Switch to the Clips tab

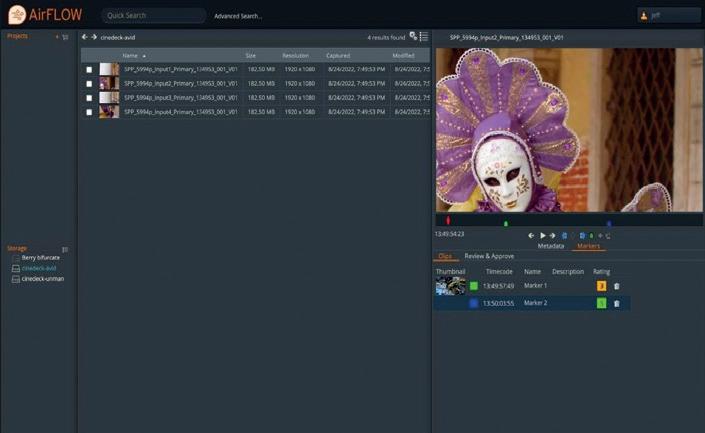[445, 256]
